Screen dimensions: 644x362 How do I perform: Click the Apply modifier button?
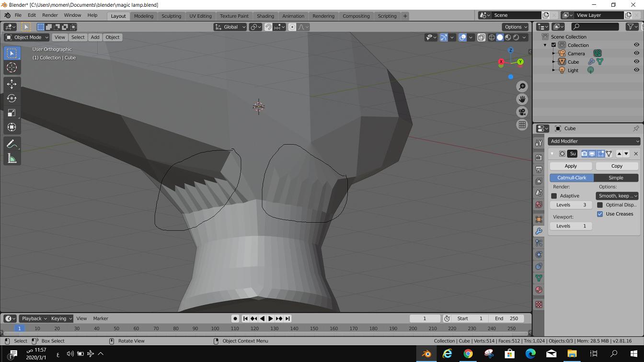pyautogui.click(x=571, y=166)
